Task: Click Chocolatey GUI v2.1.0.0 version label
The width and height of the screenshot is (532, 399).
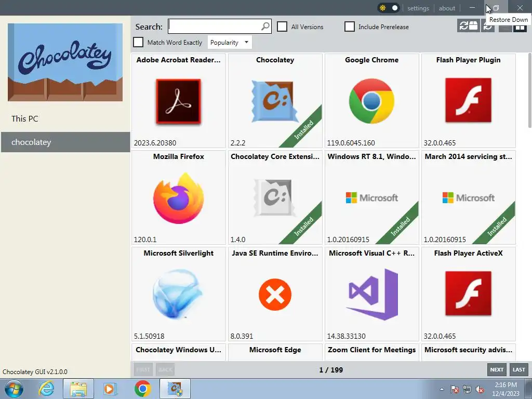Action: tap(35, 372)
